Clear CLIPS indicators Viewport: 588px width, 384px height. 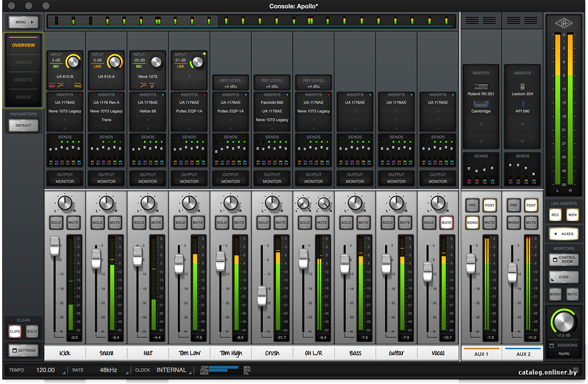tap(14, 332)
